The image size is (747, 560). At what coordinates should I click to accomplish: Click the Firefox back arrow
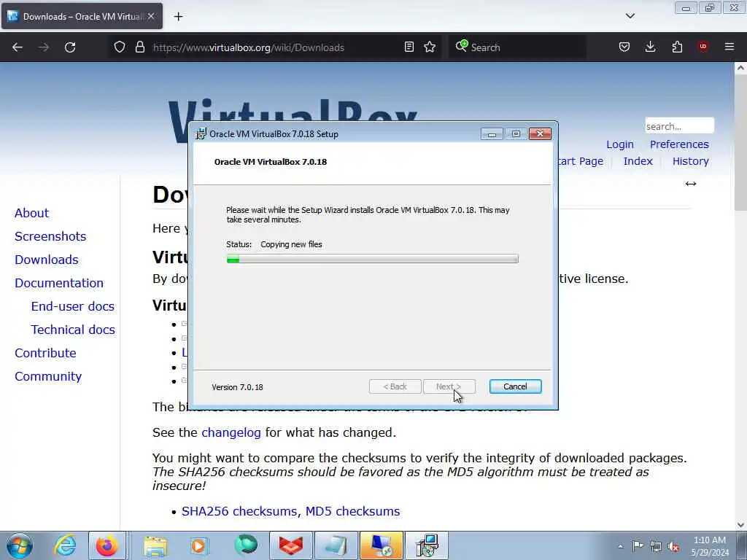[18, 47]
